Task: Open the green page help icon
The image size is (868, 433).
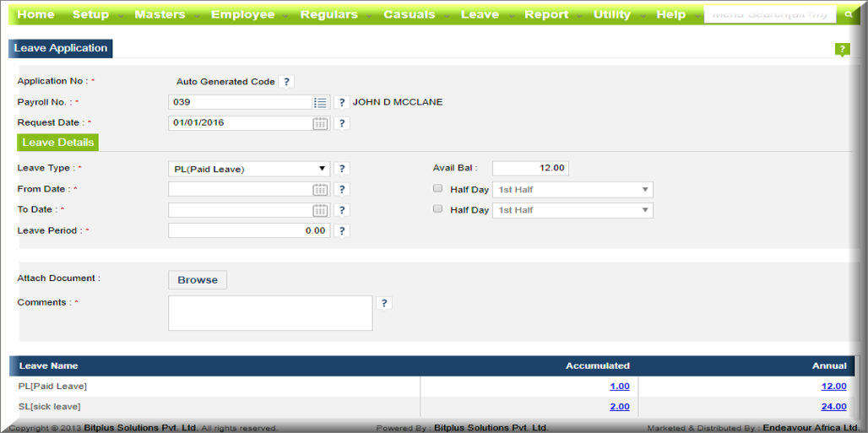Action: (842, 49)
